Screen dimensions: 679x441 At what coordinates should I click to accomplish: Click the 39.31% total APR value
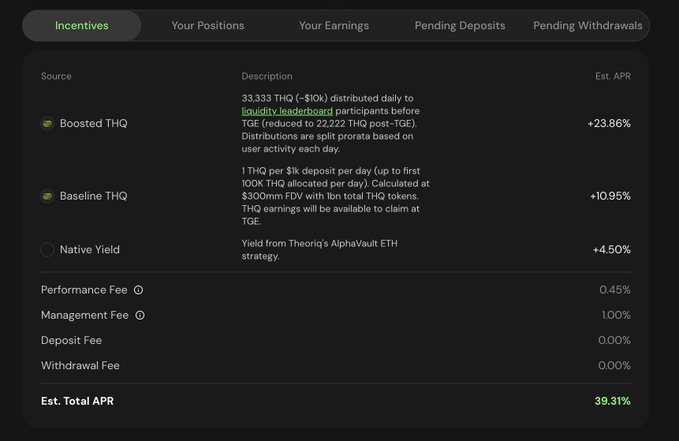coord(612,401)
